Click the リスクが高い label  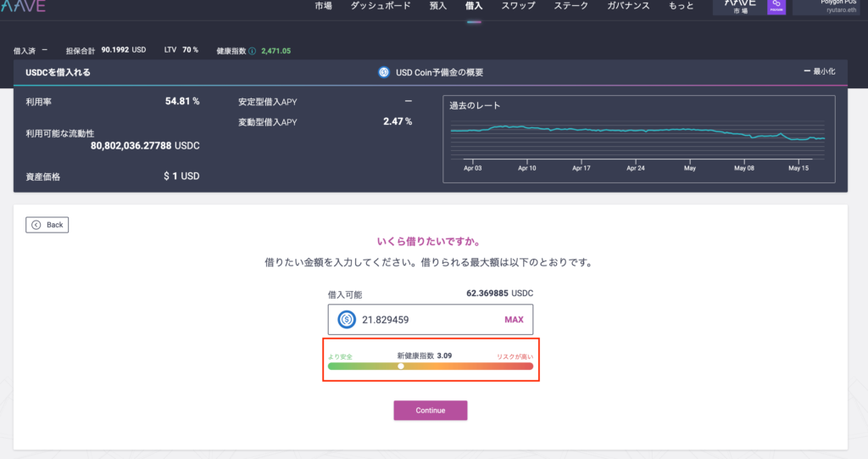pos(515,356)
